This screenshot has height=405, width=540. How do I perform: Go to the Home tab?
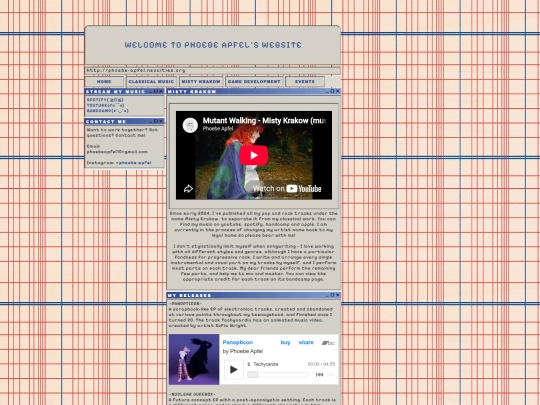[x=104, y=82]
